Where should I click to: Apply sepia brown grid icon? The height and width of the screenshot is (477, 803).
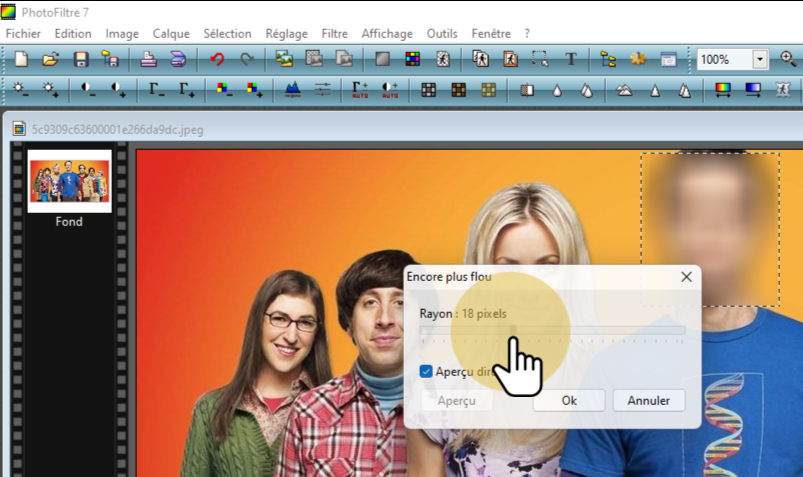tap(458, 90)
